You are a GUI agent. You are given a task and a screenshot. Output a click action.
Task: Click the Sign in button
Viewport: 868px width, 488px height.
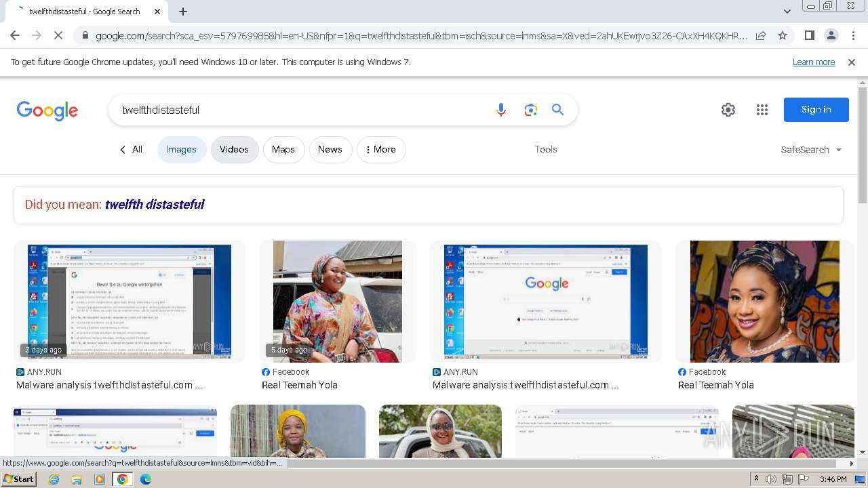(x=816, y=110)
